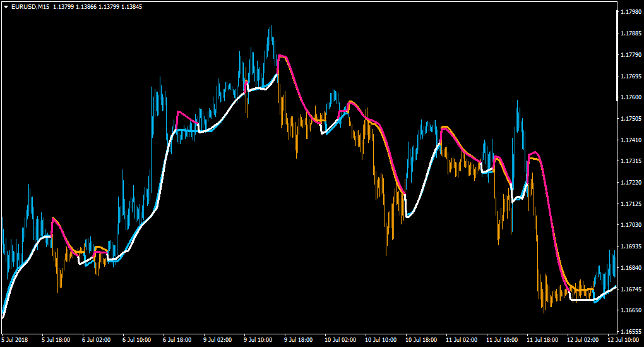Select the 1.17790 price axis label
Screen dimensions: 644x347
click(x=631, y=55)
